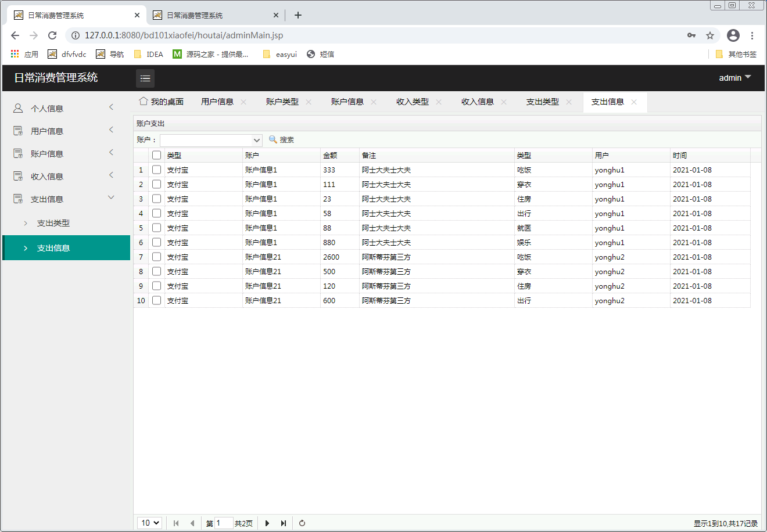Open the 短信 bookmark
767x532 pixels.
(320, 54)
